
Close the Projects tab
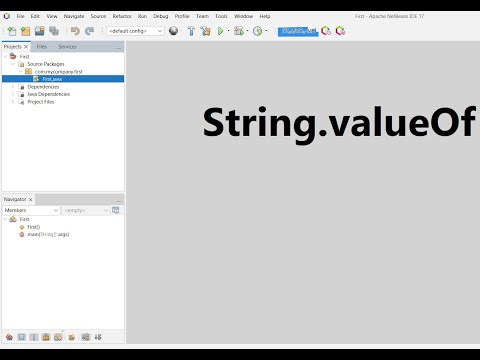[x=26, y=47]
